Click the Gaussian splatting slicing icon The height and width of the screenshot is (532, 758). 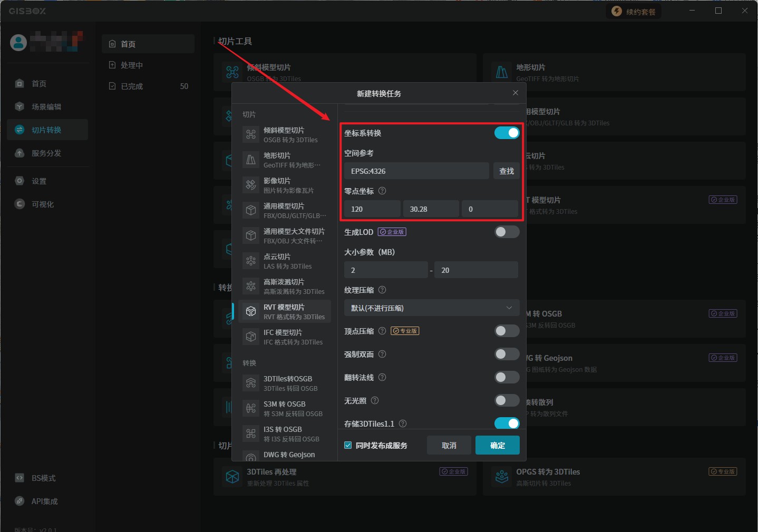click(251, 286)
